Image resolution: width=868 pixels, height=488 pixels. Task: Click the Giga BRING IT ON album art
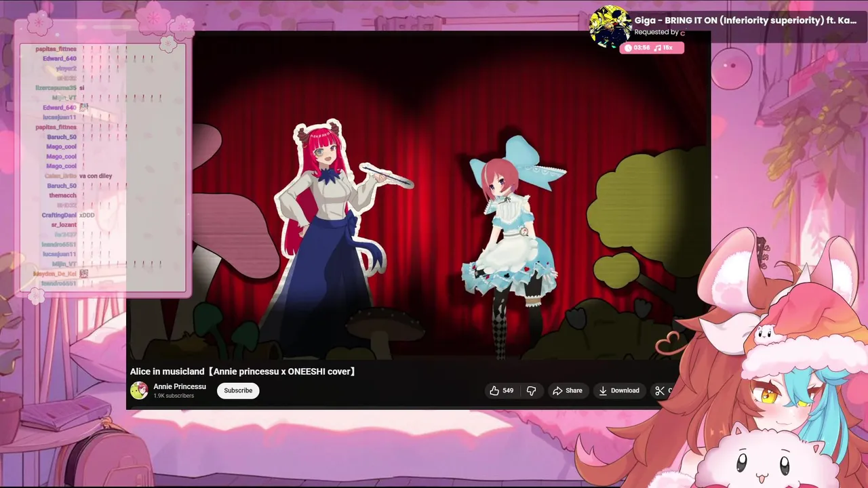coord(610,25)
